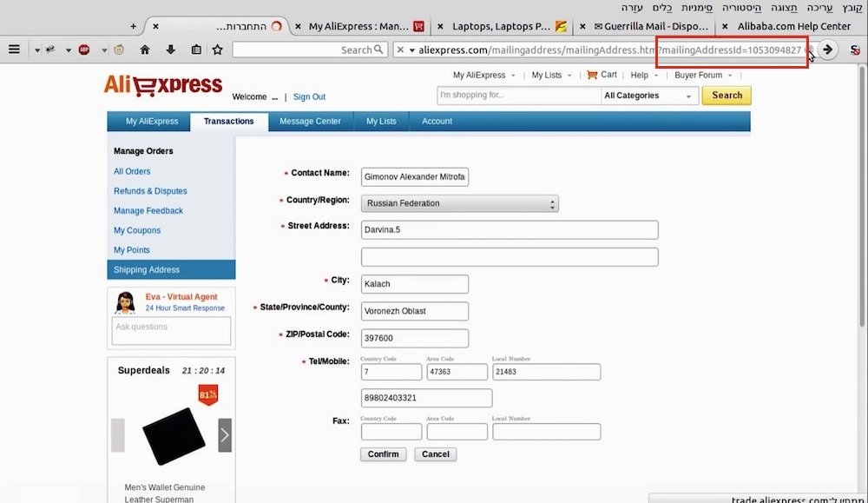Click next arrow in Superdeals carousel
Viewport: 868px width, 503px height.
[225, 435]
